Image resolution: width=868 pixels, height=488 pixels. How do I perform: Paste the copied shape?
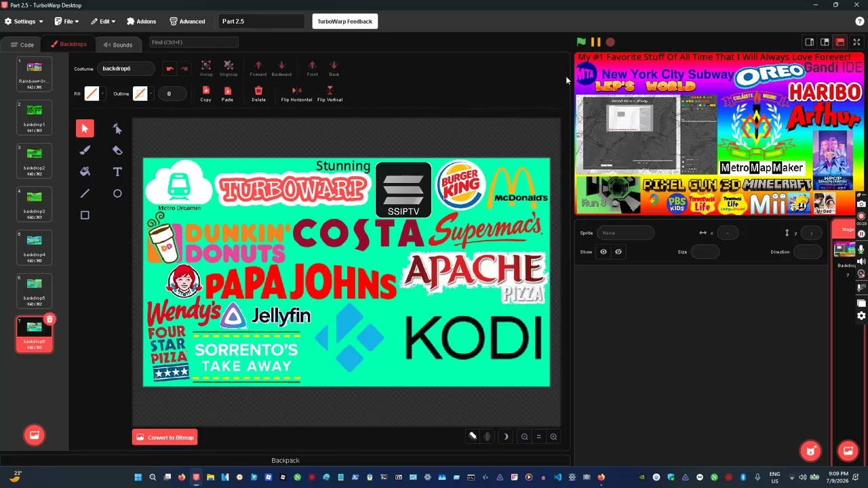227,94
